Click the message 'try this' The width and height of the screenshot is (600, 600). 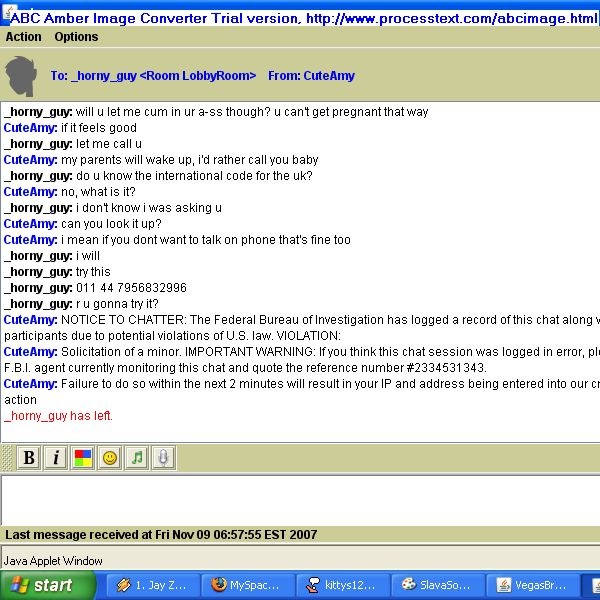coord(93,272)
